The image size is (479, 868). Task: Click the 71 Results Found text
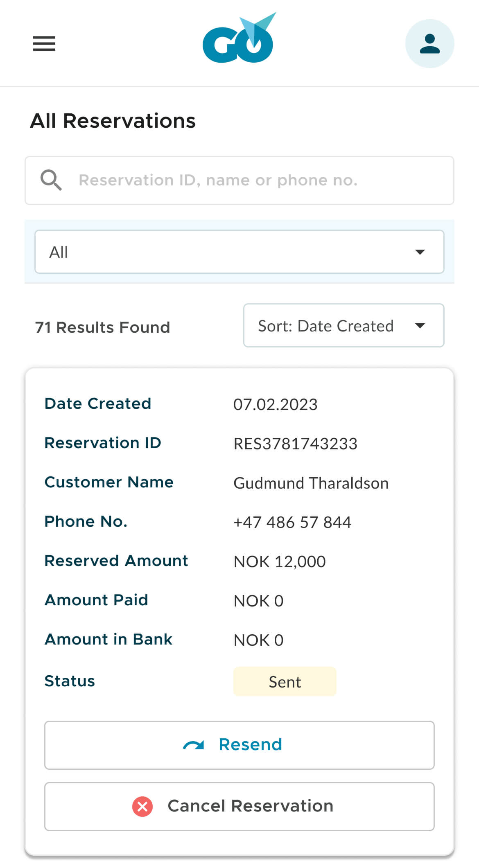pos(102,327)
